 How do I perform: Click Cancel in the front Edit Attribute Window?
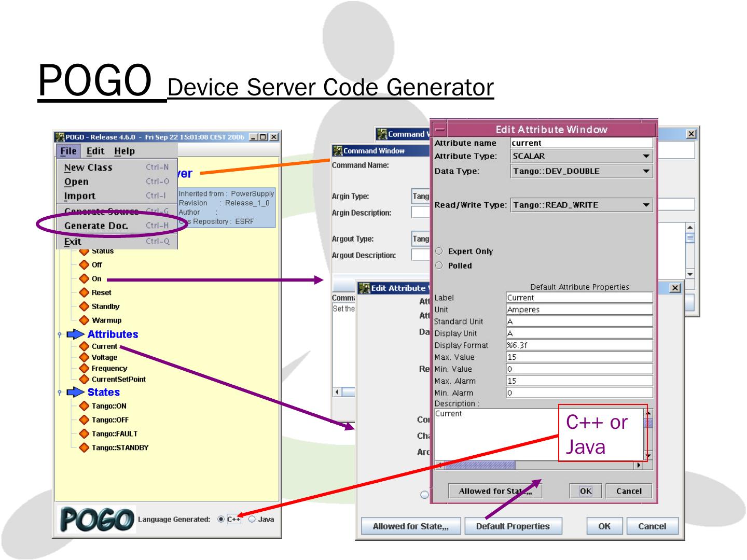point(629,491)
